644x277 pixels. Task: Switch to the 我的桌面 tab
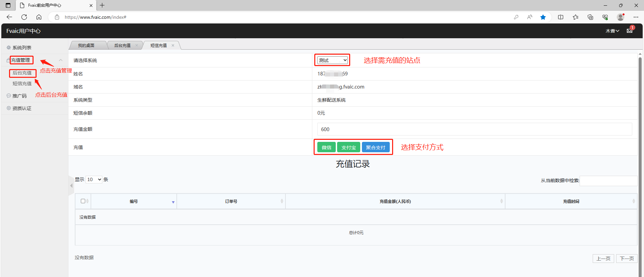(x=86, y=46)
